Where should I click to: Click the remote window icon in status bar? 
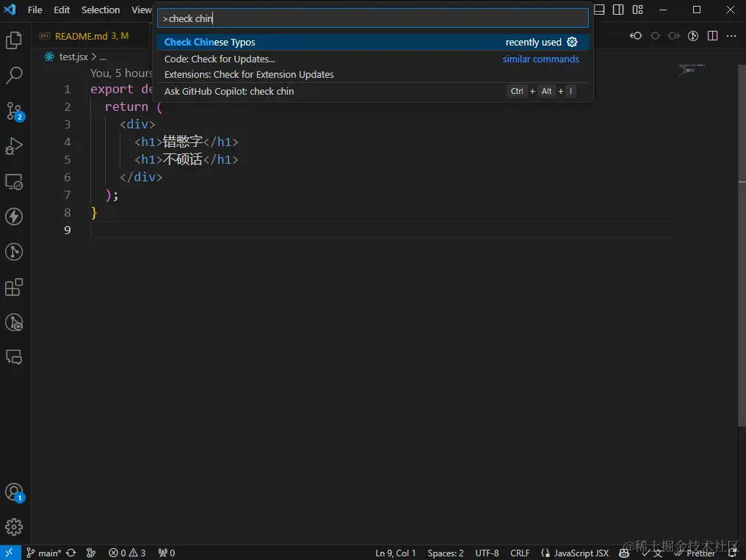[x=10, y=553]
